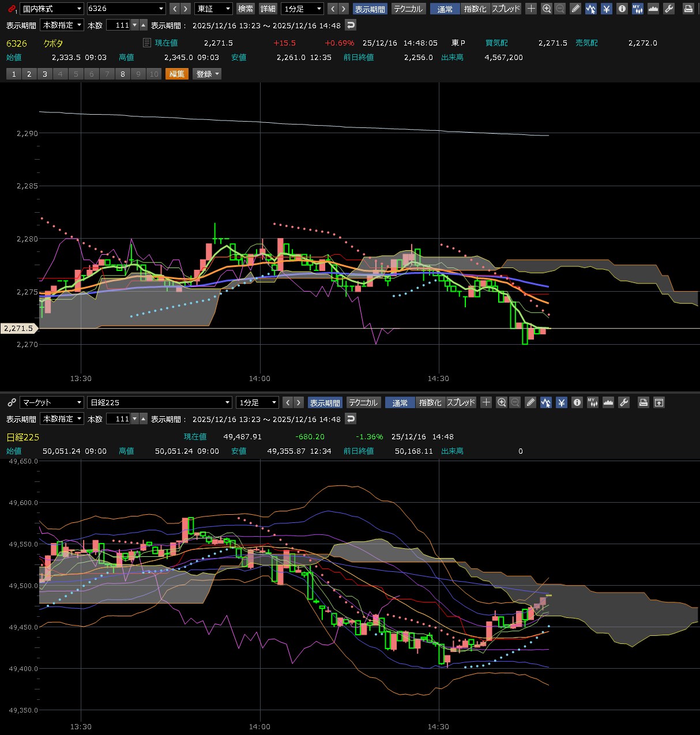Click the printer icon in the top chart toolbar

click(688, 9)
